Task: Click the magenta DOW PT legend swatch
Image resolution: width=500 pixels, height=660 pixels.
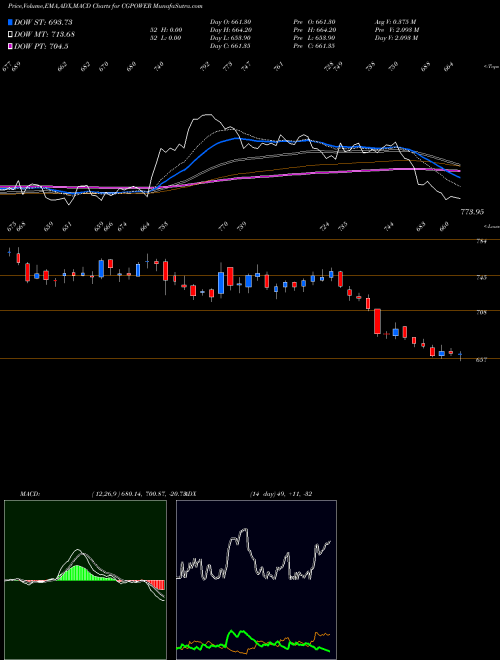Action: (10, 46)
